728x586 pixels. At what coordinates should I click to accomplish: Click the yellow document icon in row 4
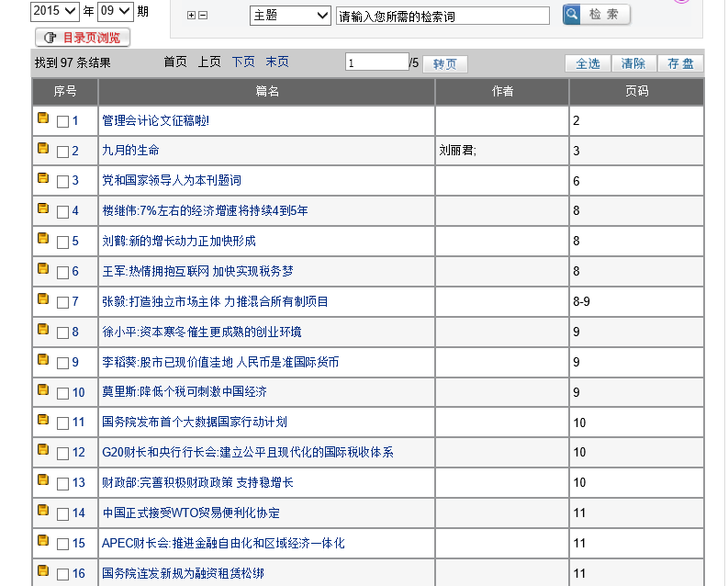[x=43, y=208]
